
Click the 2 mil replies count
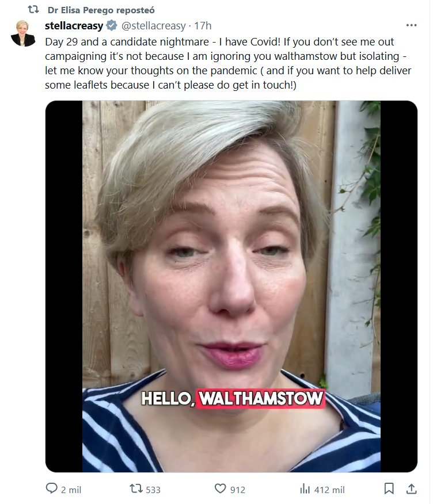[x=71, y=490]
